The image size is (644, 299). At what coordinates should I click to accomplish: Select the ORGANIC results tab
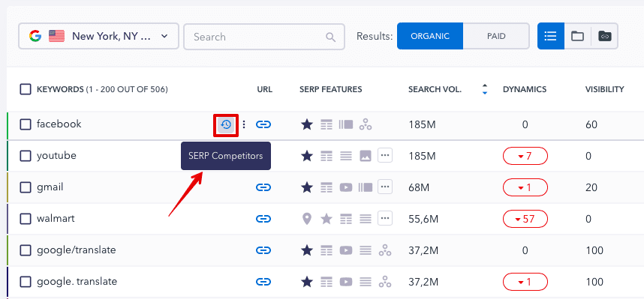pos(430,36)
